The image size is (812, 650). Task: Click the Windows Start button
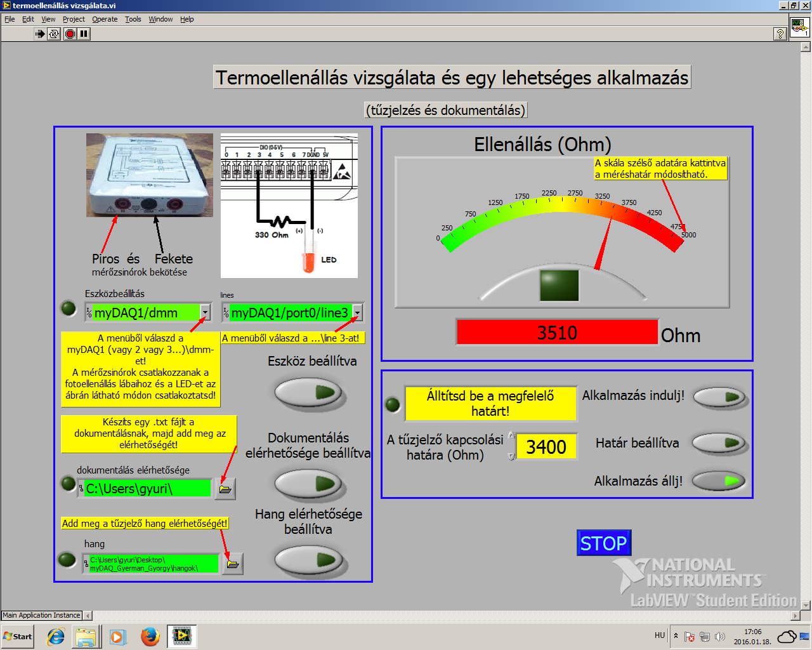point(18,636)
